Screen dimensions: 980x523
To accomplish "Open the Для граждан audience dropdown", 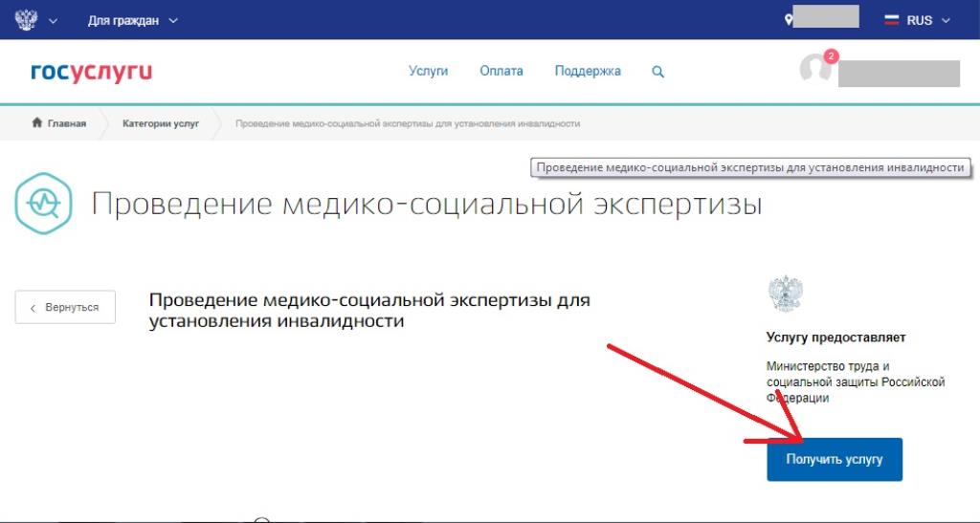I will [x=132, y=21].
